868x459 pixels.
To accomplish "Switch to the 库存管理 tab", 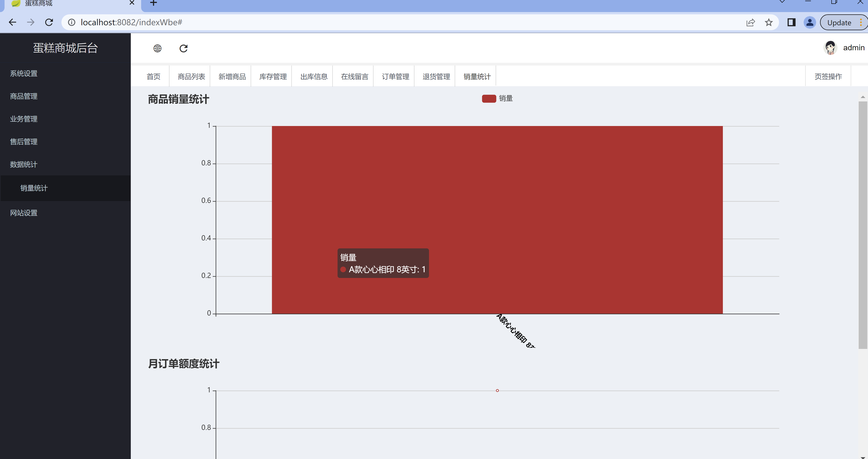I will 273,76.
